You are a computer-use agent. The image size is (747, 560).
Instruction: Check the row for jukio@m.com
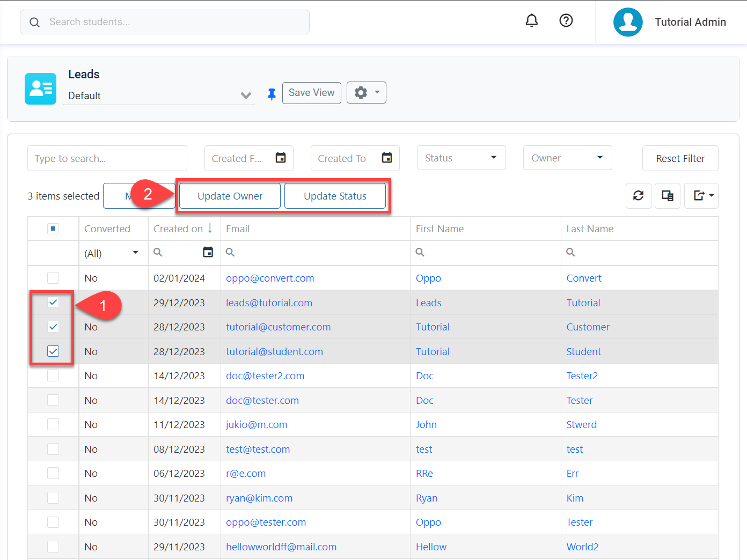coord(53,424)
